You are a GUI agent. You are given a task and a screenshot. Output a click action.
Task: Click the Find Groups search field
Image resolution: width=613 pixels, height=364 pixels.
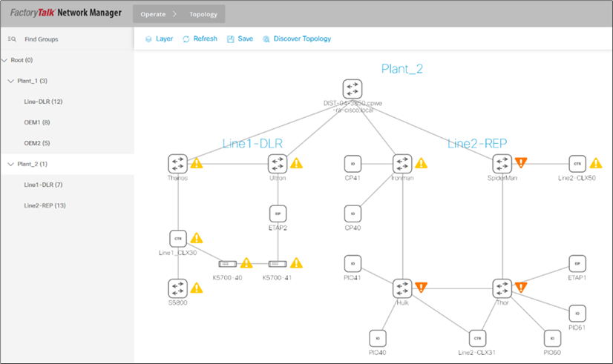[x=68, y=39]
